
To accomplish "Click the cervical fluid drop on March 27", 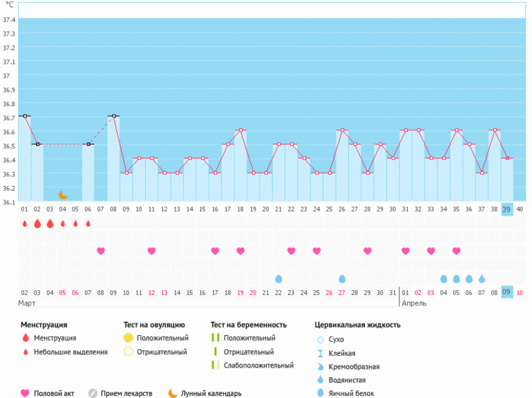I will [x=342, y=278].
